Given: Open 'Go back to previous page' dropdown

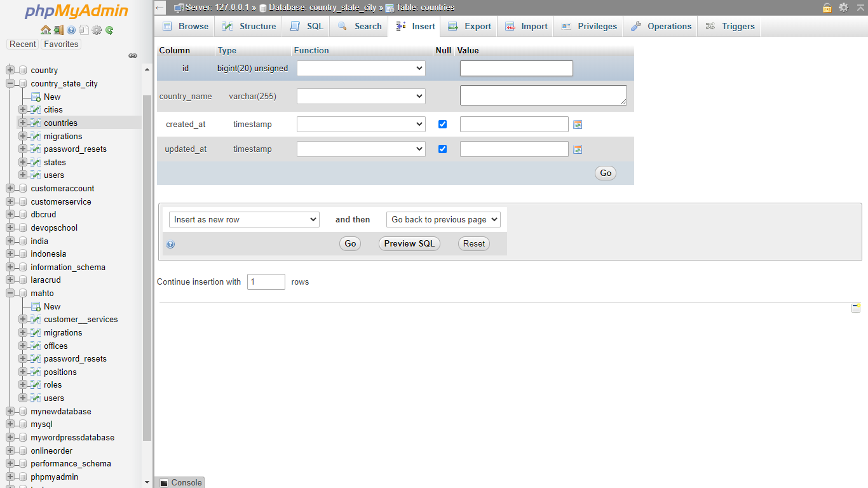Looking at the screenshot, I should (x=444, y=219).
